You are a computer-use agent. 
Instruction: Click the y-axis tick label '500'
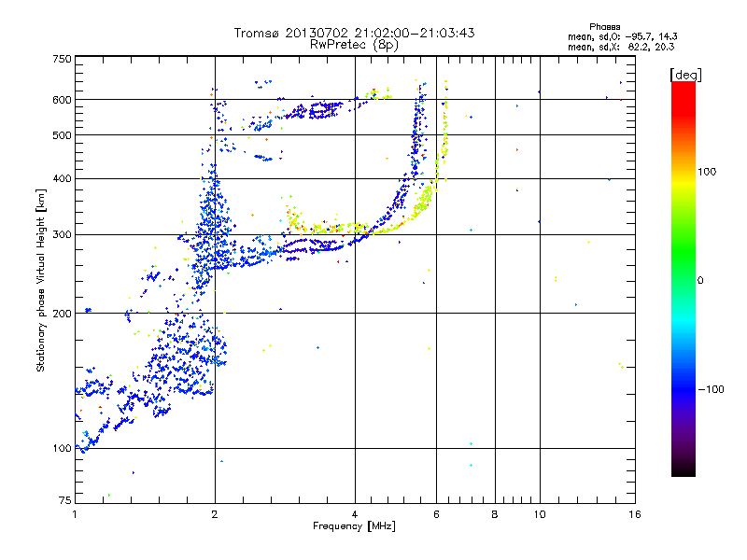point(62,135)
